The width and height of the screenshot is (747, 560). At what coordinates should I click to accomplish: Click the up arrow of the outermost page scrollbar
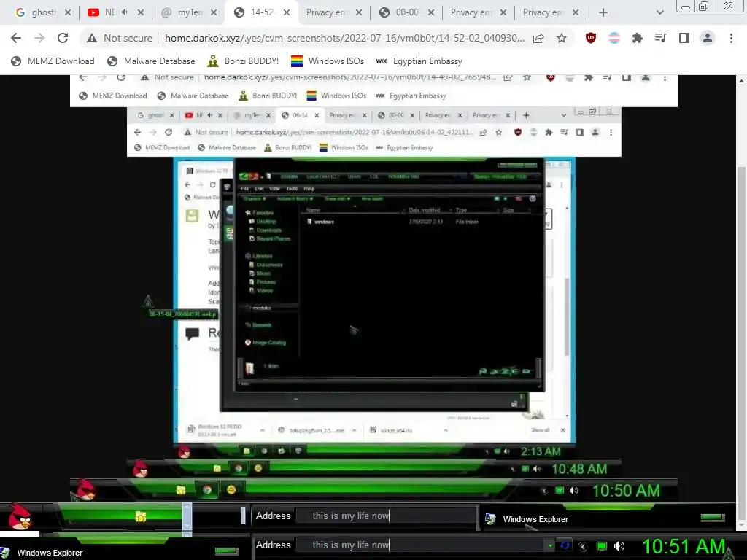click(x=741, y=81)
